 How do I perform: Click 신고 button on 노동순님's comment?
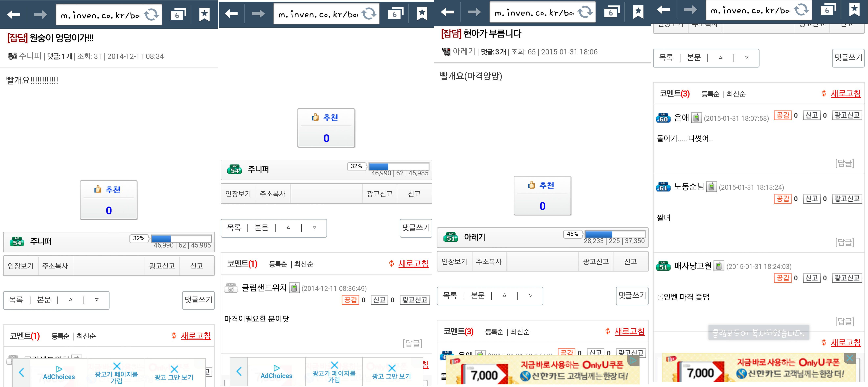coord(811,199)
